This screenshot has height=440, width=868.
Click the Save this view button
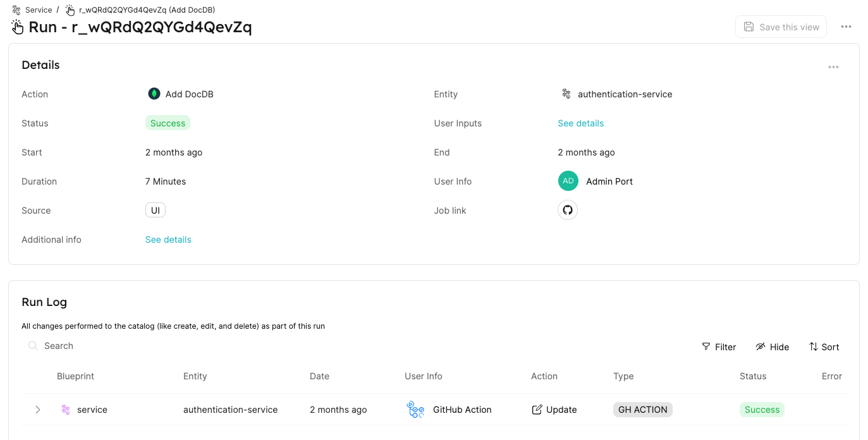pyautogui.click(x=781, y=27)
